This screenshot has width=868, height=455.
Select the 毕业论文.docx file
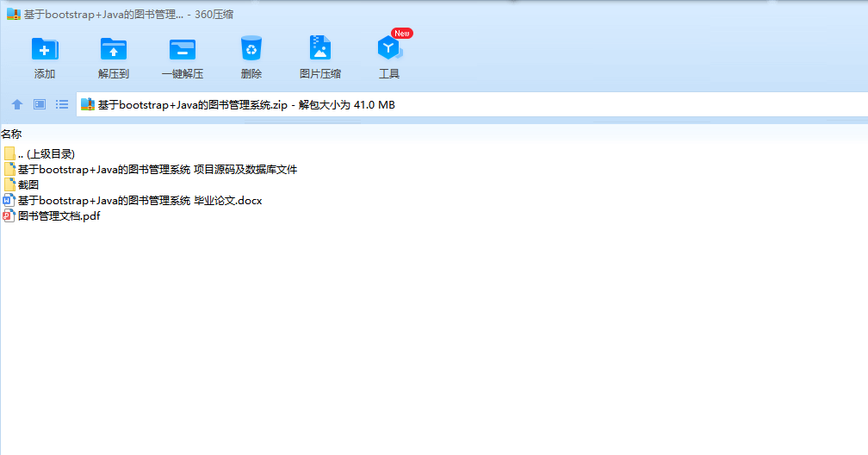(133, 201)
